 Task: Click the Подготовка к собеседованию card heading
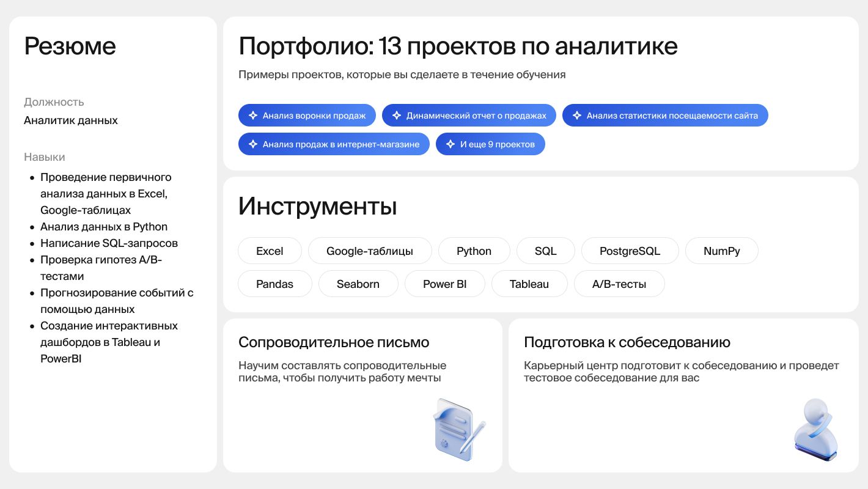pos(627,342)
